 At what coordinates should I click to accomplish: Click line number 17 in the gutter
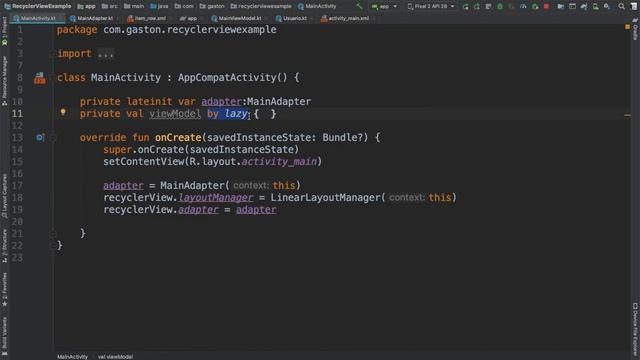pyautogui.click(x=17, y=186)
